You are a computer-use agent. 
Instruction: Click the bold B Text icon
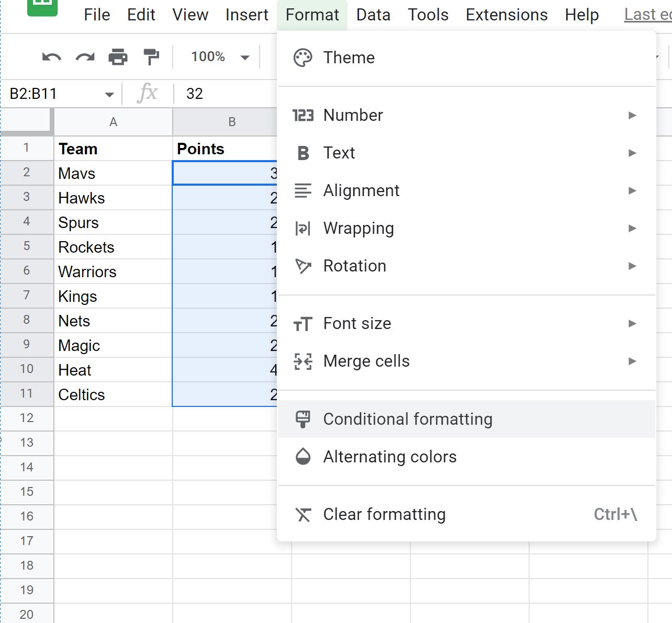303,153
